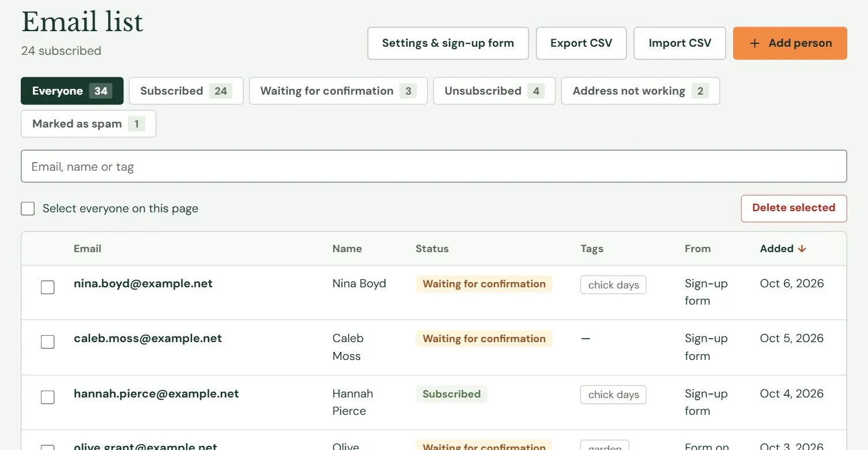Click the 24 subscribed count text

[61, 51]
